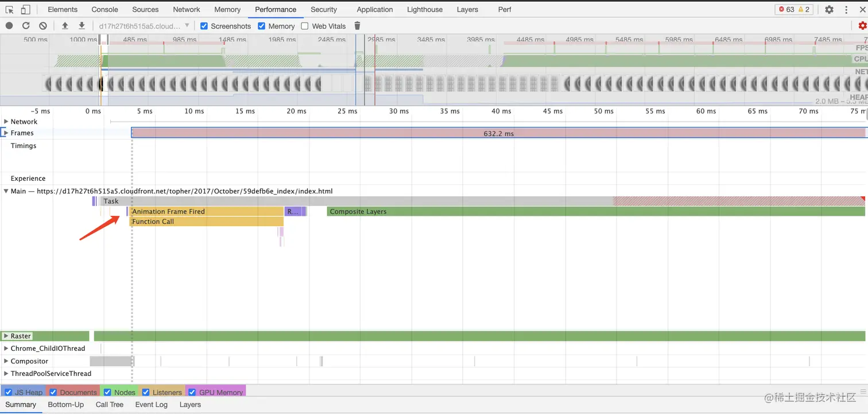Switch to the Elements tab

pos(63,10)
